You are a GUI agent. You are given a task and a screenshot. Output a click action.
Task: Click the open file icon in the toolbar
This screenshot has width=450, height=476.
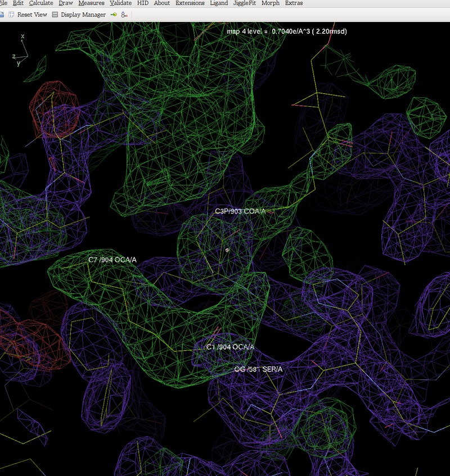tap(2, 15)
